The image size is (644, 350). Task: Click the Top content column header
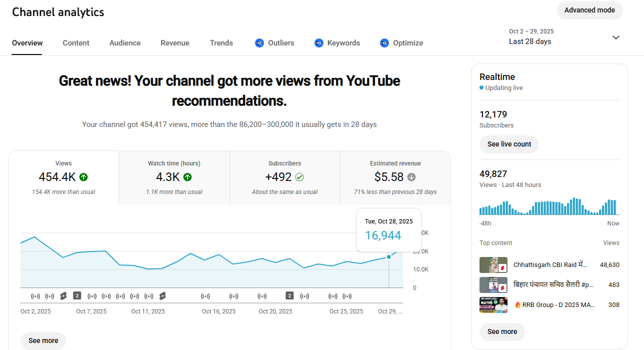[x=495, y=243]
